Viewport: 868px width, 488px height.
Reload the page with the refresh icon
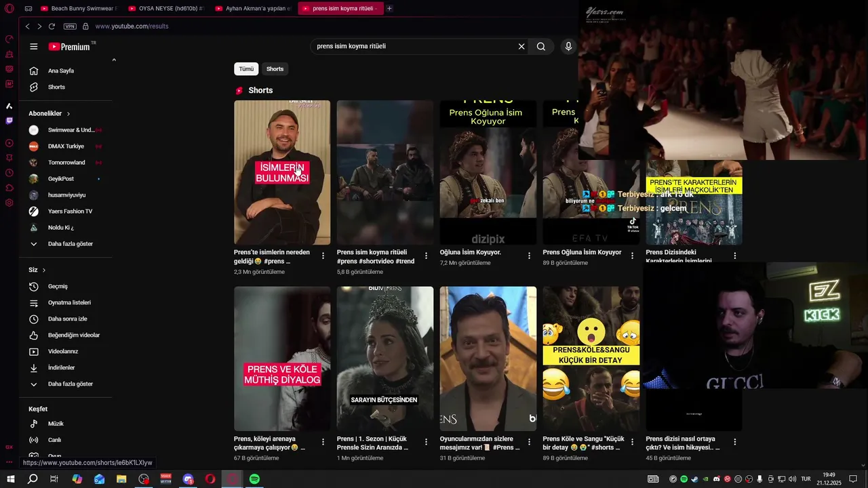click(52, 26)
